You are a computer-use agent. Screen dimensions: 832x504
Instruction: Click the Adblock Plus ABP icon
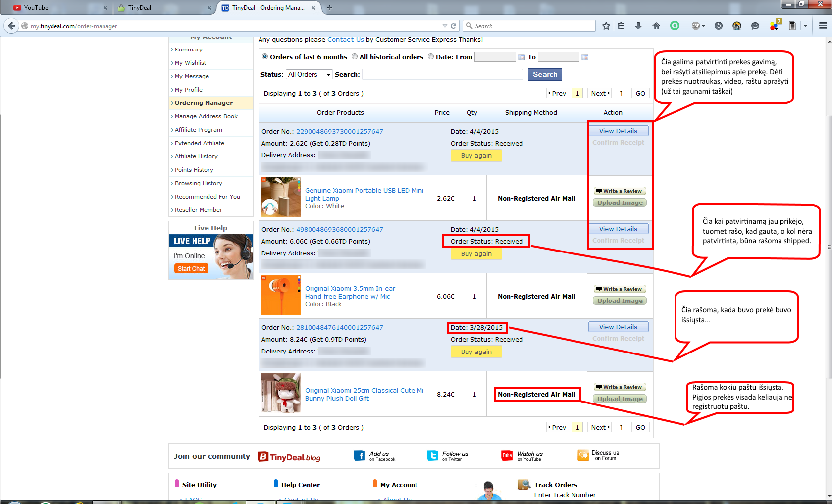[696, 26]
